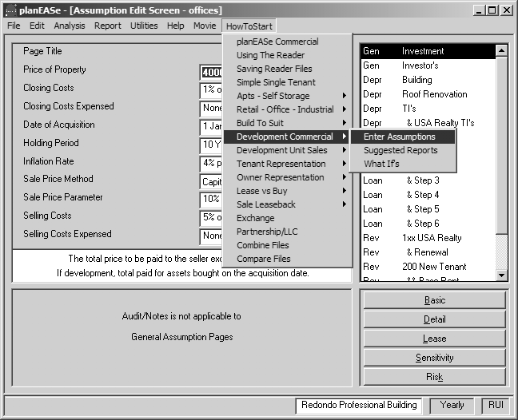Expand the Retail - Office - Industrial submenu
Screen dimensions: 518x420
pos(285,109)
